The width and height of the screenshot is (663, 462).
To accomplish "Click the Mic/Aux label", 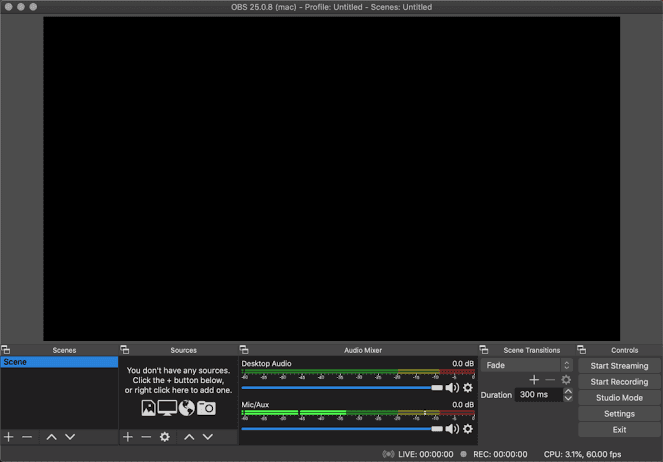I will (255, 405).
